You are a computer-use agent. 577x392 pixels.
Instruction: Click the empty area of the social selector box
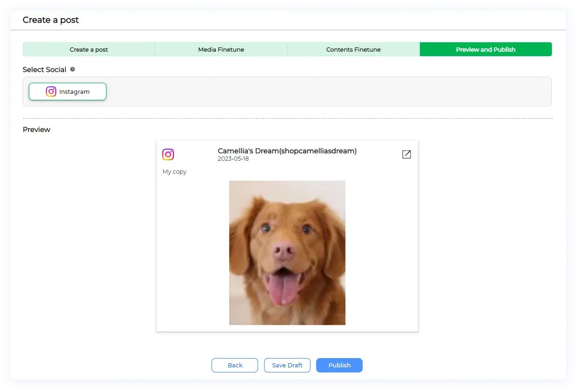325,91
